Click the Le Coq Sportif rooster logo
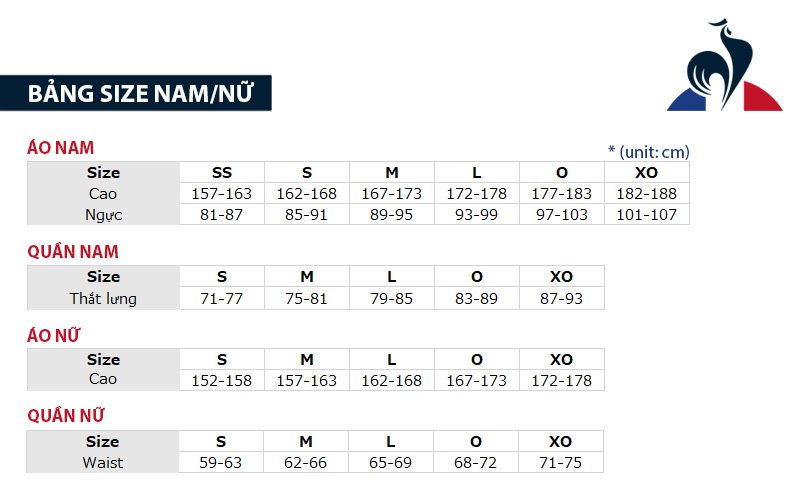 coord(724,68)
